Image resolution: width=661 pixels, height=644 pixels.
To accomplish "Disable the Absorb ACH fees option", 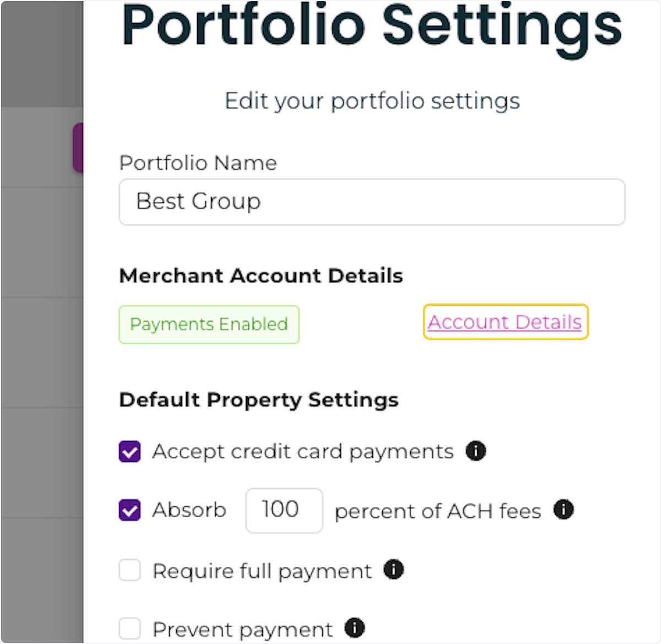I will [129, 510].
